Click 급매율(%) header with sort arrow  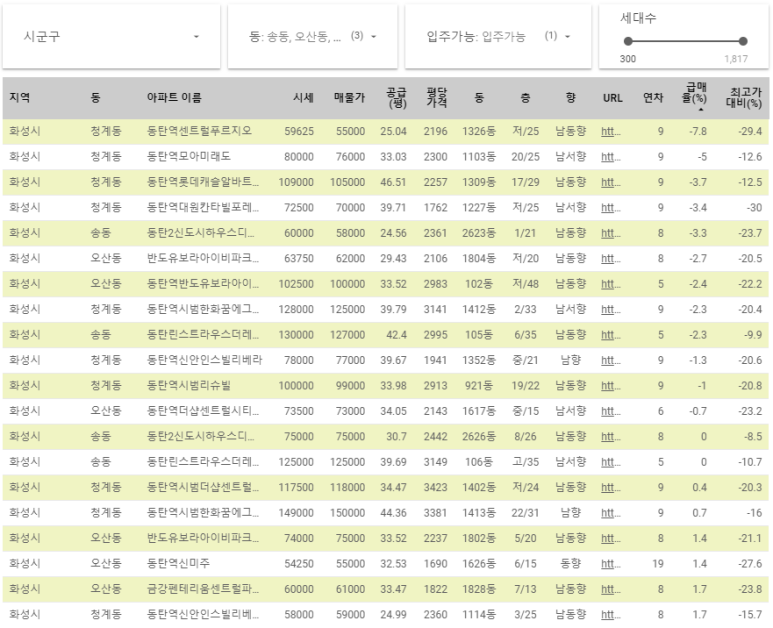695,95
